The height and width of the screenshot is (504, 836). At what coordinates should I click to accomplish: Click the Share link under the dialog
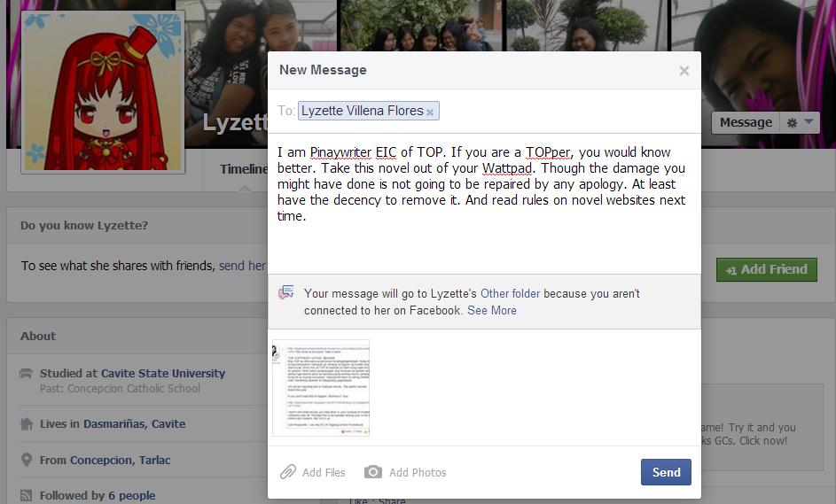392,500
